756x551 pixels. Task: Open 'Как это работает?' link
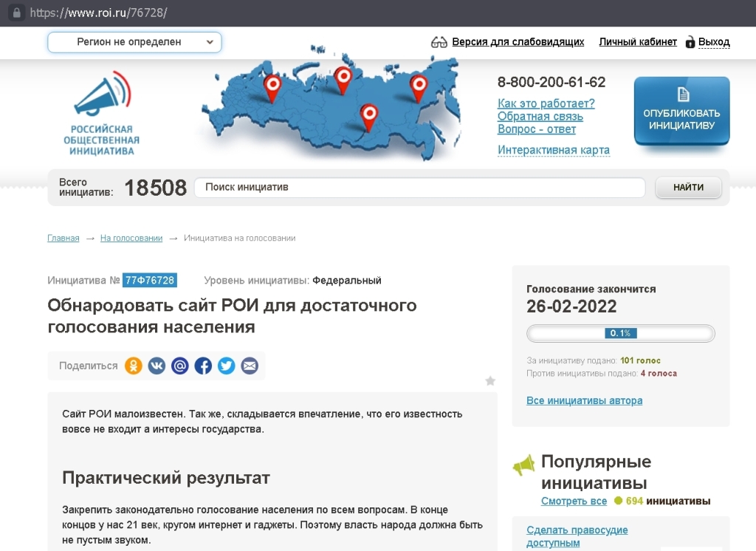coord(546,103)
